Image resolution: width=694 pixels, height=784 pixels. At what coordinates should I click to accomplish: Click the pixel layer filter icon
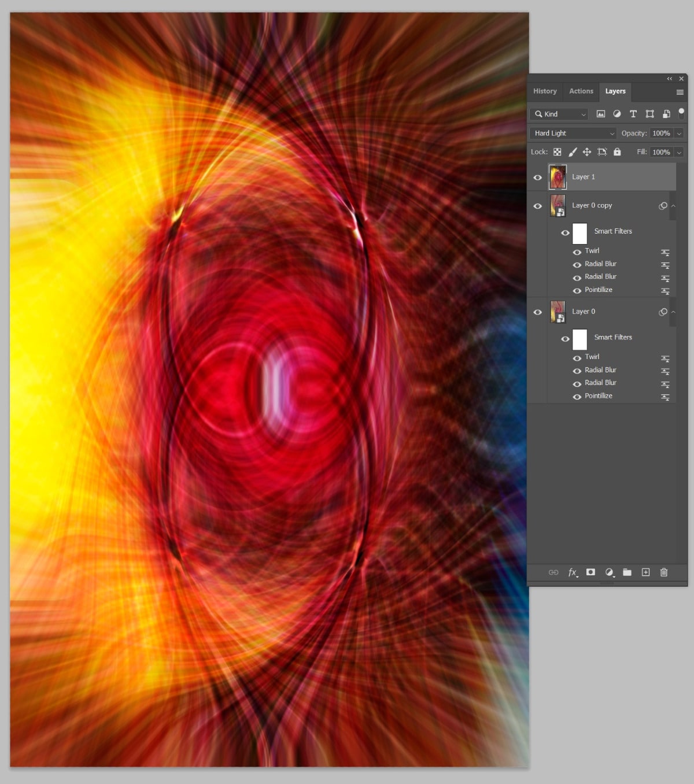tap(601, 114)
